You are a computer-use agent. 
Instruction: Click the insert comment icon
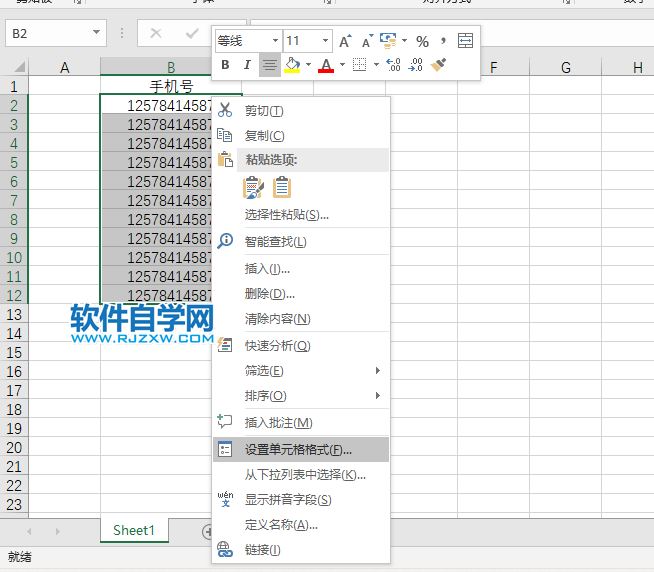(x=225, y=421)
